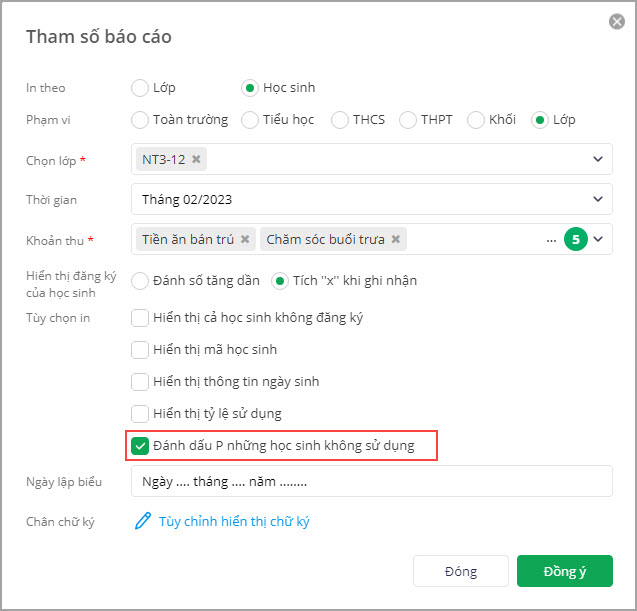This screenshot has height=611, width=637.
Task: Click the Đóng button
Action: click(460, 571)
